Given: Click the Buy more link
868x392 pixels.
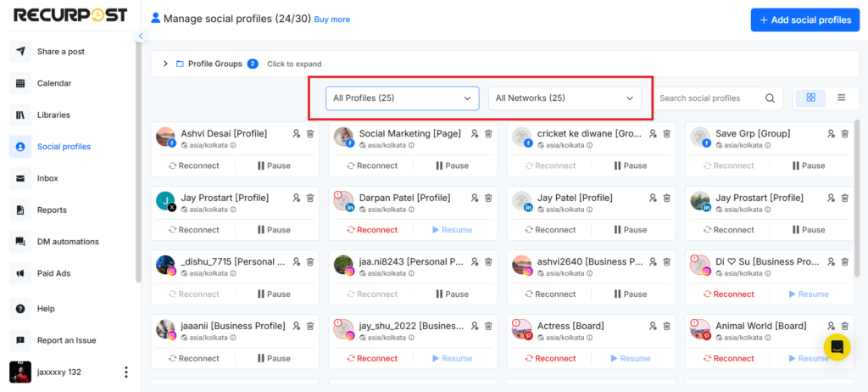Looking at the screenshot, I should [332, 20].
